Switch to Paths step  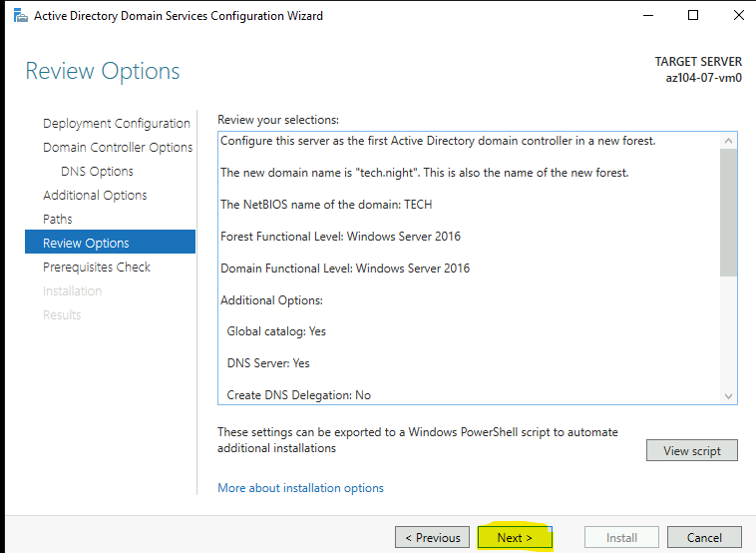58,219
